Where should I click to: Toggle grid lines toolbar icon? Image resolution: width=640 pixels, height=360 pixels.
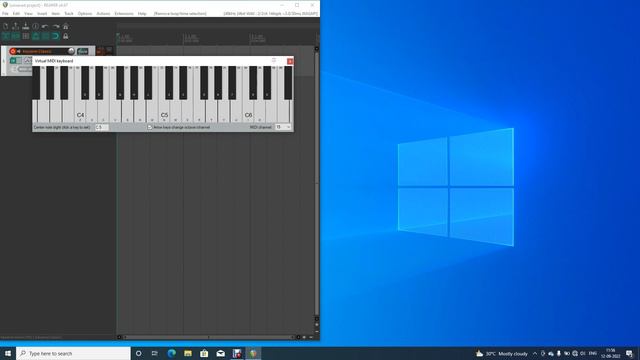point(45,36)
